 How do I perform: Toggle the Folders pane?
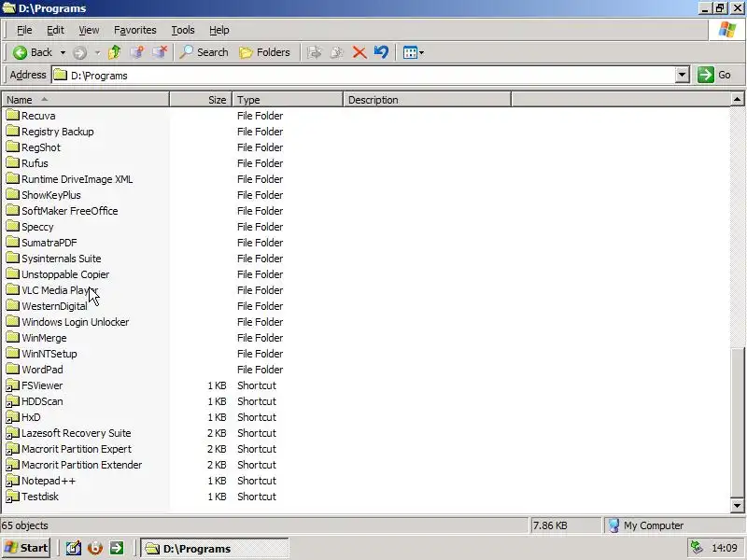(265, 52)
